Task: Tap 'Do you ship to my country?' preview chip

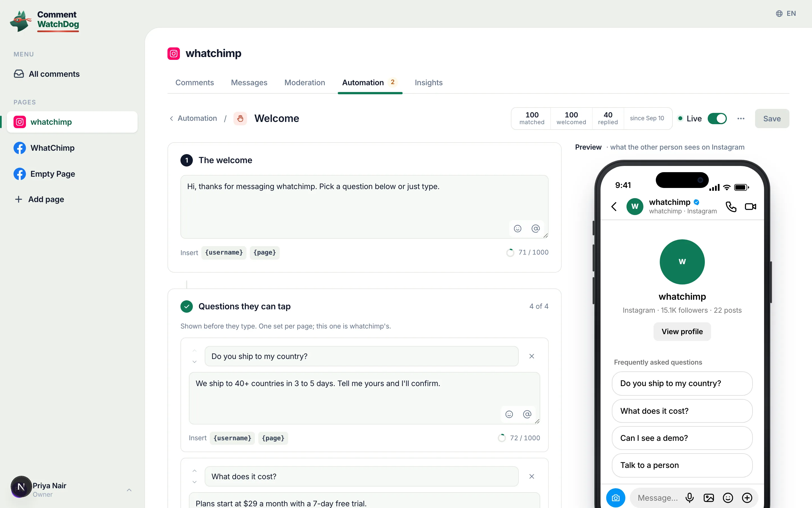Action: [682, 384]
